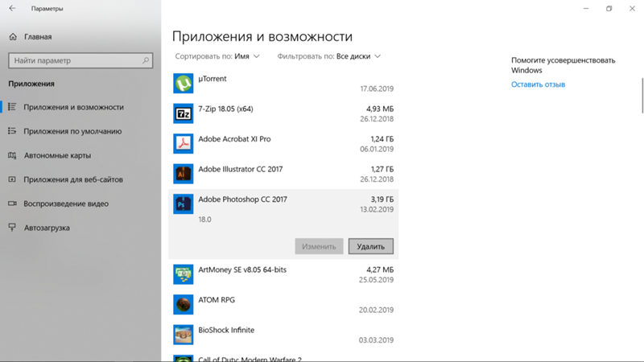Click the Удалить button for Photoshop

(x=371, y=246)
